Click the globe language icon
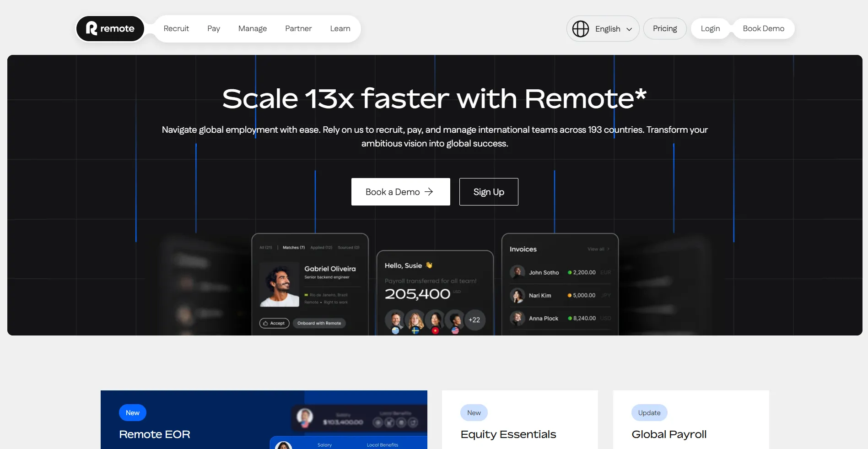Viewport: 868px width, 449px height. tap(580, 28)
